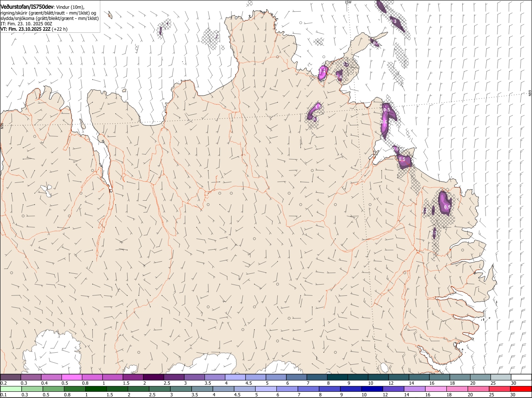Pick the rain legend swatch between 0.1 and 0.3

(x=11, y=389)
